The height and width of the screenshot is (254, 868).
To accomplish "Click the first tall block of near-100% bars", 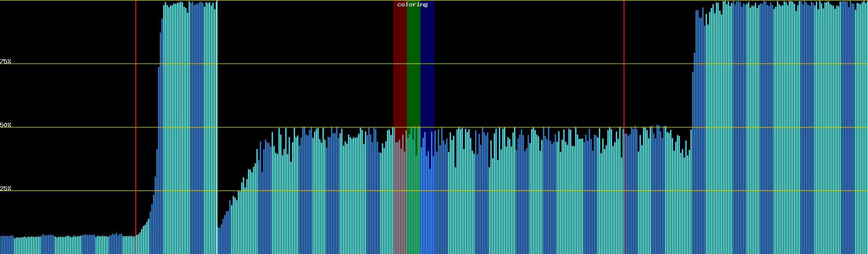I will pyautogui.click(x=189, y=127).
